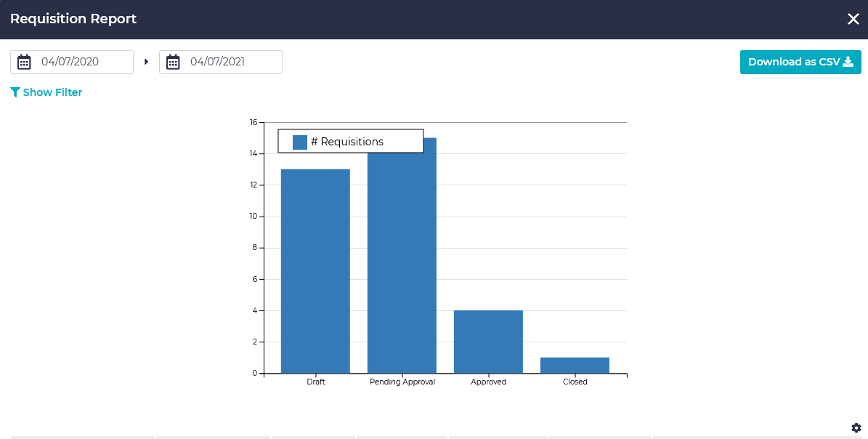Click the Draft x-axis label
868x439 pixels.
tap(316, 382)
